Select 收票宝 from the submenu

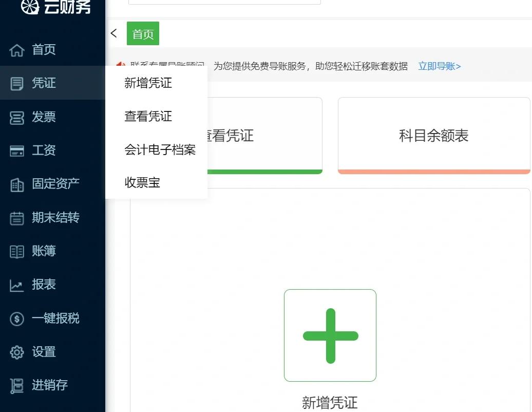point(143,182)
